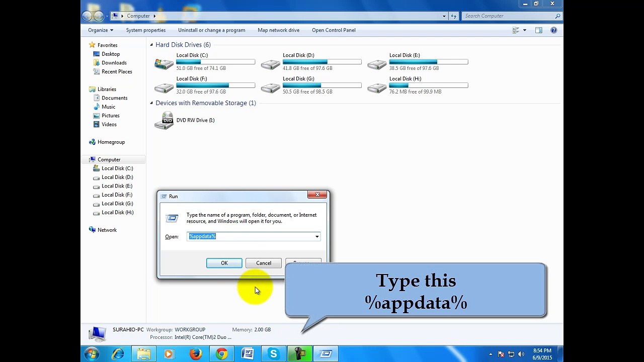
Task: Collapse the Hard Disk Drives group
Action: click(151, 45)
